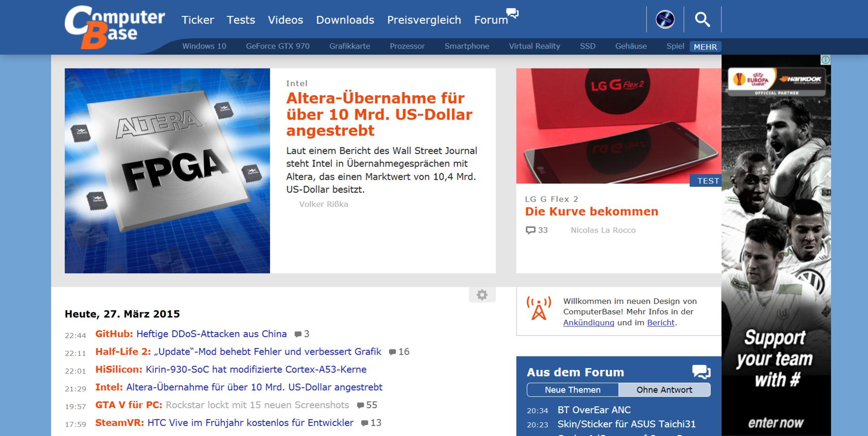
Task: Open SteamVR HTC Vive news item
Action: point(224,423)
